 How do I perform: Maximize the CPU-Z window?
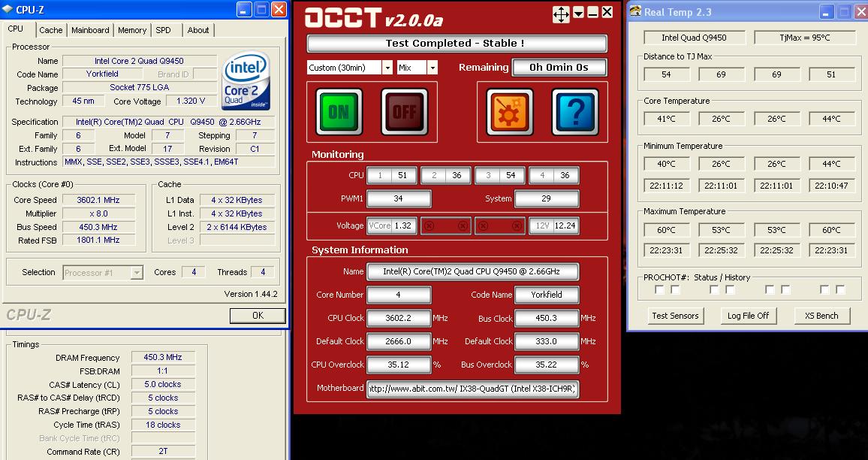pyautogui.click(x=262, y=10)
